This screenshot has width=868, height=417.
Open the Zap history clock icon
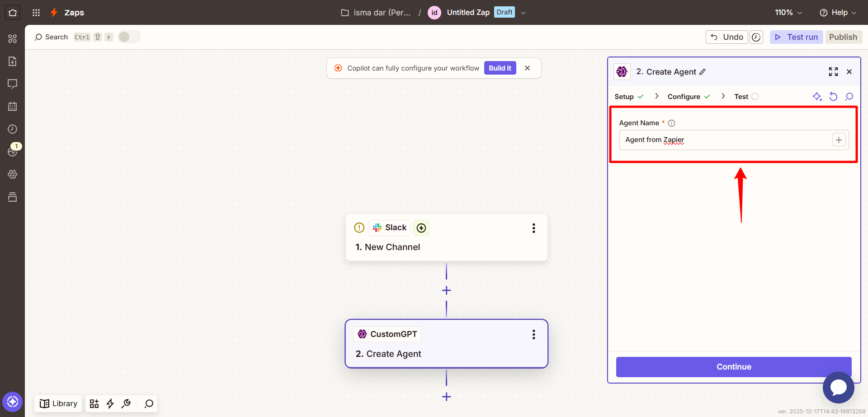point(13,129)
